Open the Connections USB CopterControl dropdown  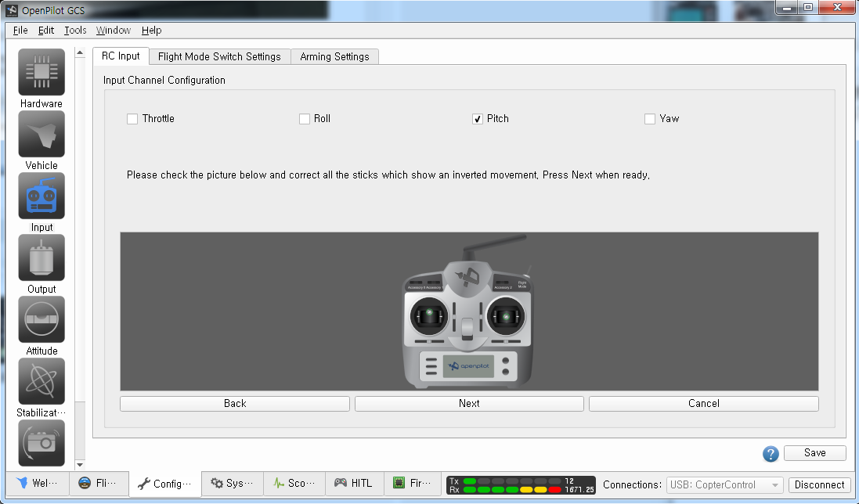(x=724, y=485)
